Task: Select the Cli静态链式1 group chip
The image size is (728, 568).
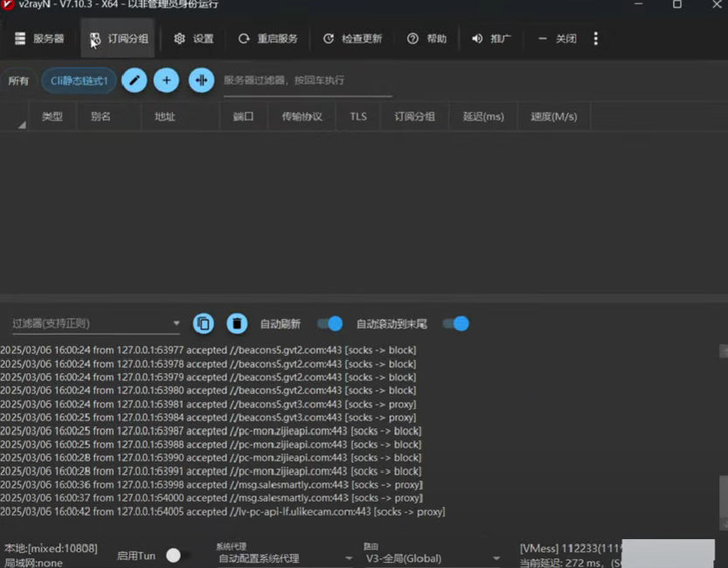Action: pyautogui.click(x=79, y=80)
